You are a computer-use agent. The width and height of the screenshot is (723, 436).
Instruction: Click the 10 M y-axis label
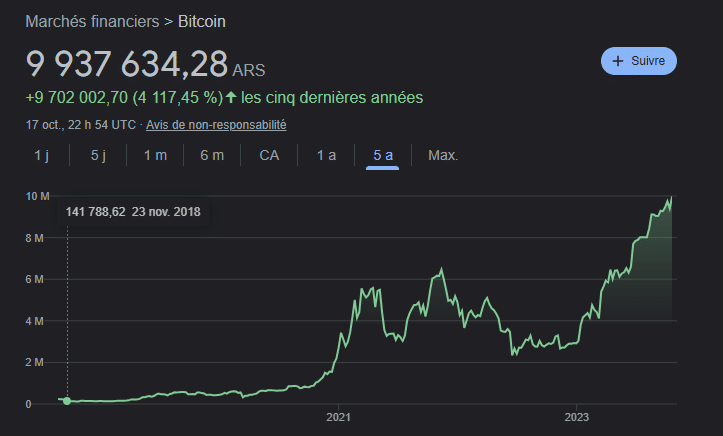pos(37,196)
